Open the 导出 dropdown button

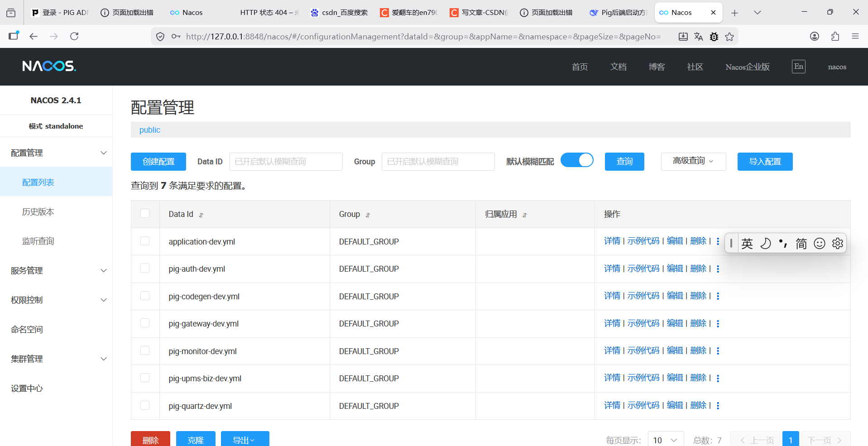(245, 440)
